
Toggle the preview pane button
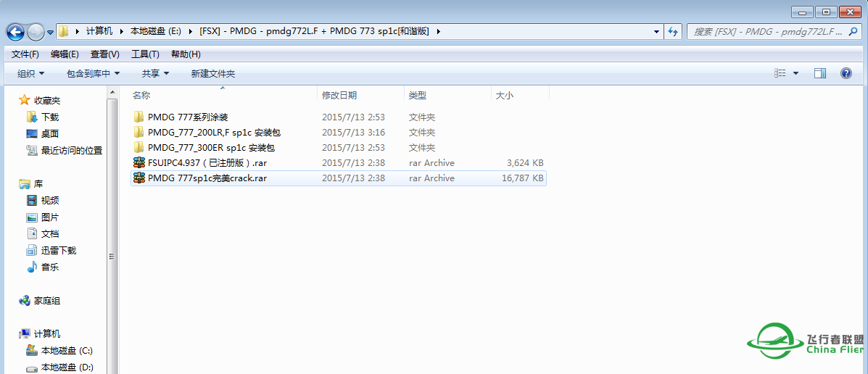pos(820,73)
